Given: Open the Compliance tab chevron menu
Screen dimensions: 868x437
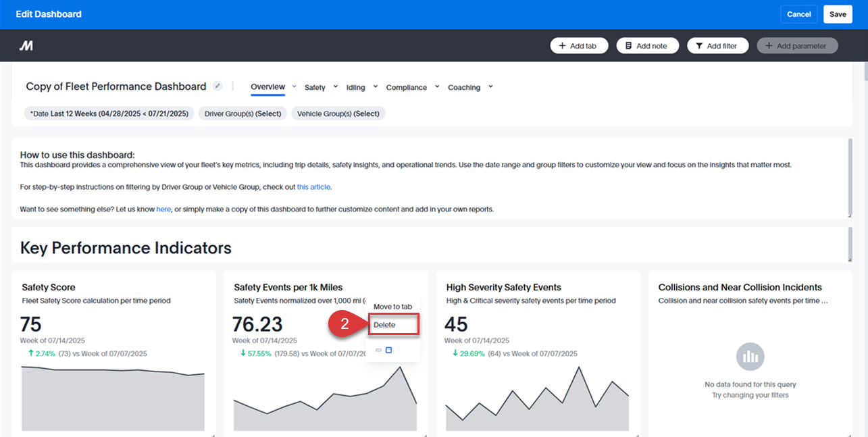Looking at the screenshot, I should click(x=436, y=86).
